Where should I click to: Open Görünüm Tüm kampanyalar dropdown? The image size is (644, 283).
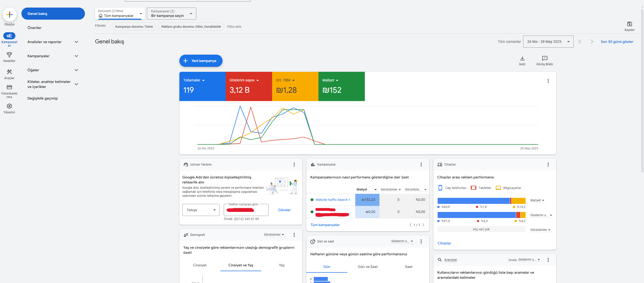coord(120,14)
